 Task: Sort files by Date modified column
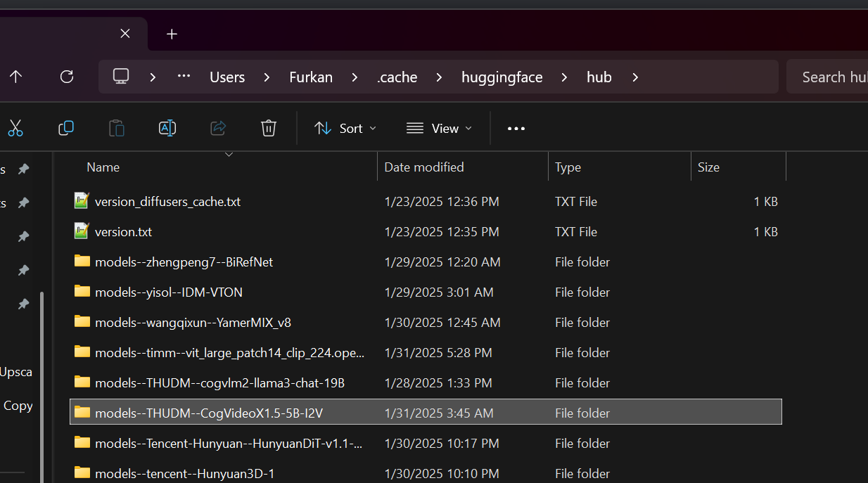click(x=424, y=167)
